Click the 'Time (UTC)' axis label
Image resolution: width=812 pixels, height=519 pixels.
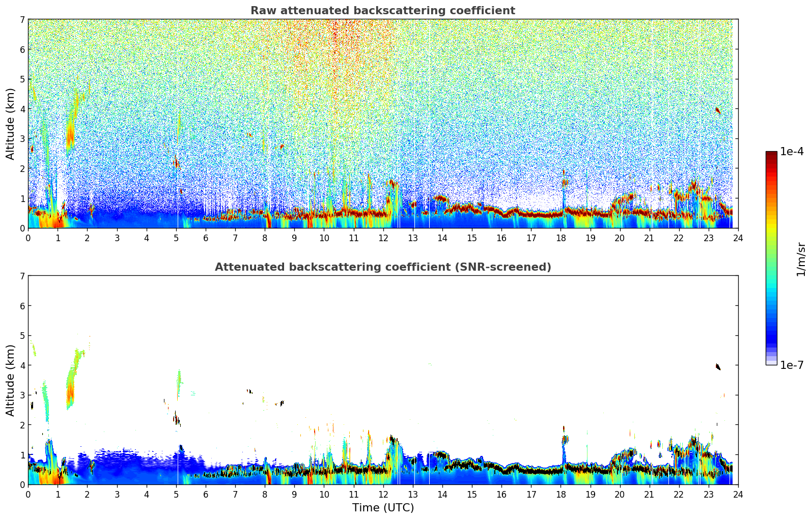click(383, 507)
